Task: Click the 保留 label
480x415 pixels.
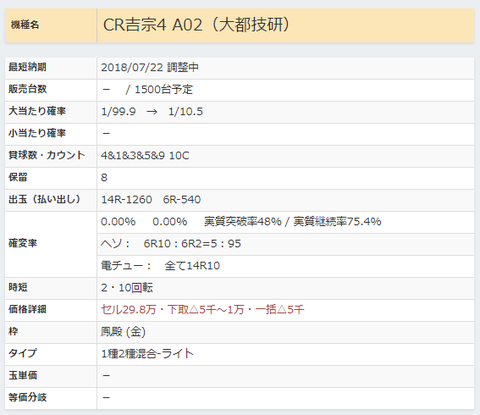Action: click(18, 177)
